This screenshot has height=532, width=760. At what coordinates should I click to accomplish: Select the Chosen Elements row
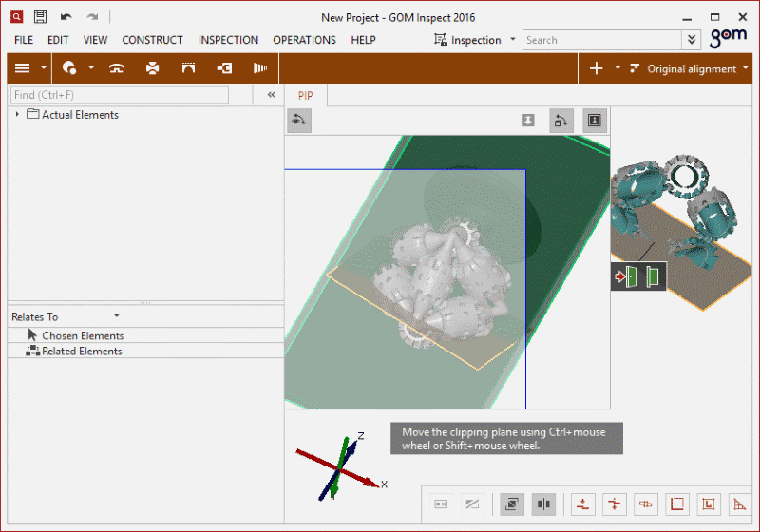click(146, 335)
